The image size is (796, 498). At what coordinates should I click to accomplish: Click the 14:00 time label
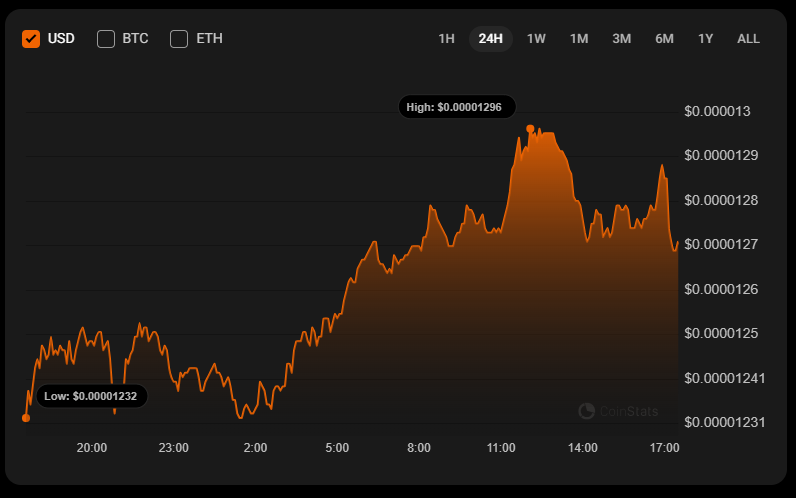[x=583, y=448]
